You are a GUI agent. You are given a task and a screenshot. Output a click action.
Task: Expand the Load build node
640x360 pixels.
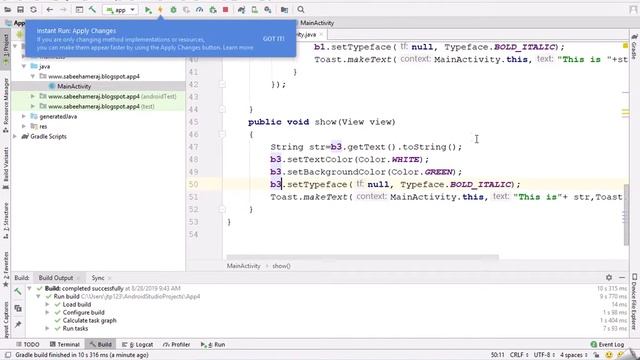pyautogui.click(x=47, y=304)
